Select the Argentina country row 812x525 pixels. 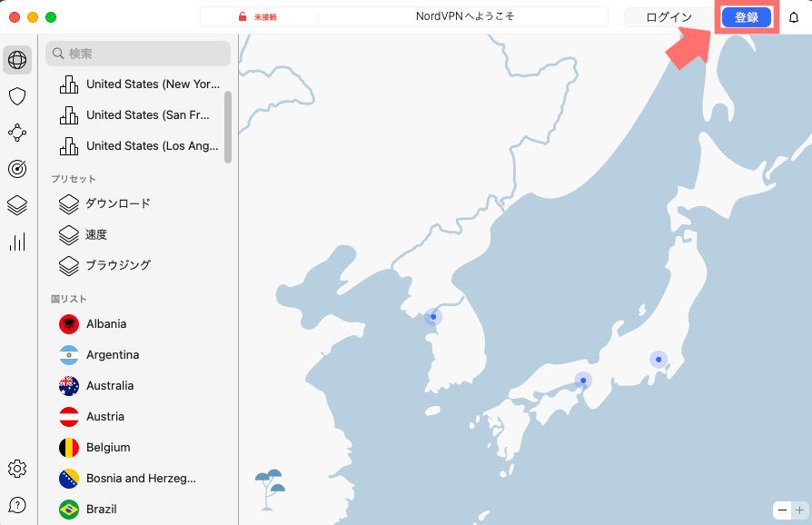click(138, 355)
